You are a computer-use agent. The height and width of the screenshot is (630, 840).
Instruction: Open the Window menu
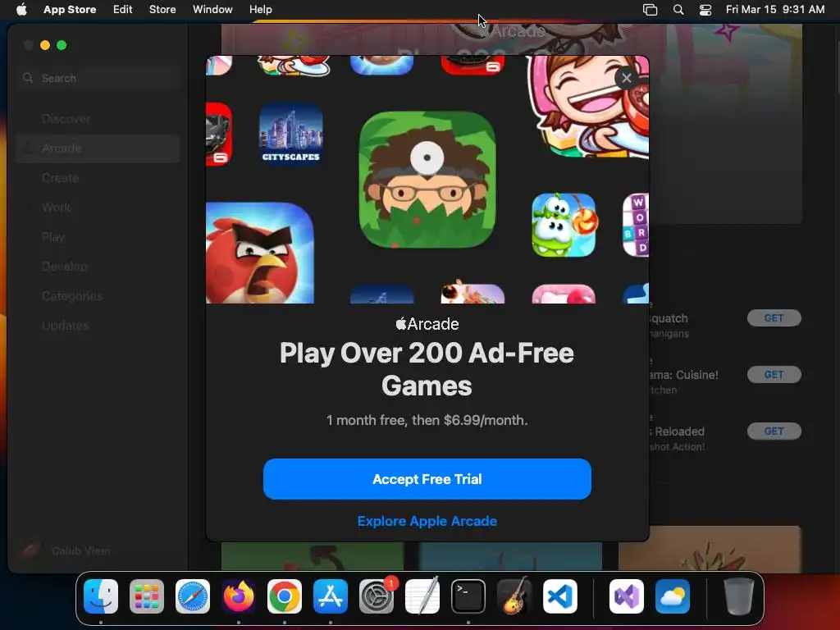click(x=212, y=10)
